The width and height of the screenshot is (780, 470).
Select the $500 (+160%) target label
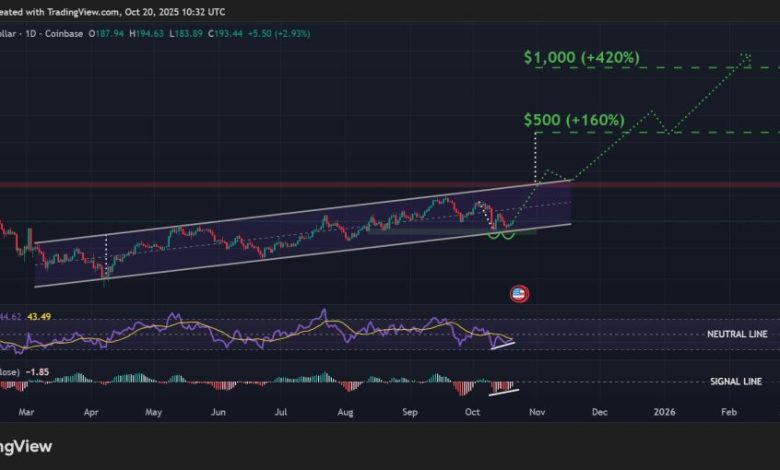tap(574, 120)
